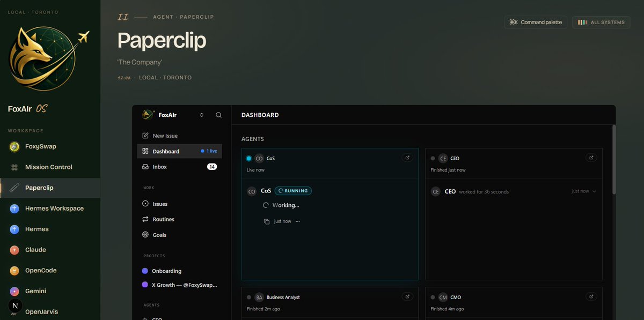Create a New Issue
Viewport: 644px width, 320px height.
(x=179, y=136)
